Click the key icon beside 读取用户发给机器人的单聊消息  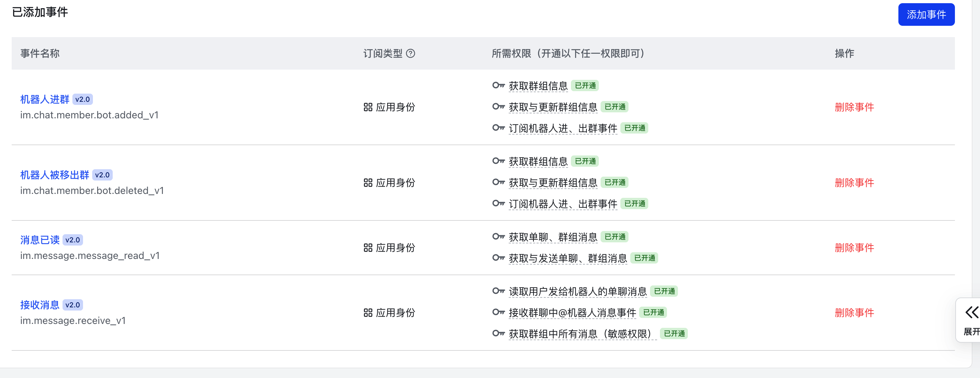pos(498,291)
